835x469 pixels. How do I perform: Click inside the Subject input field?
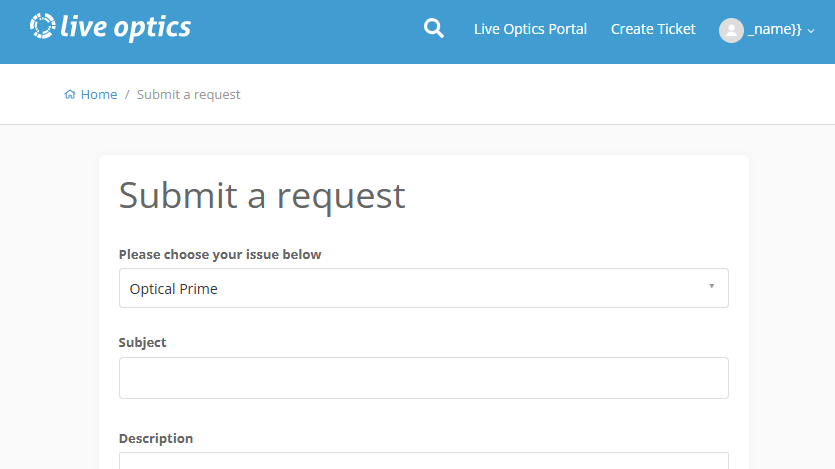[423, 378]
